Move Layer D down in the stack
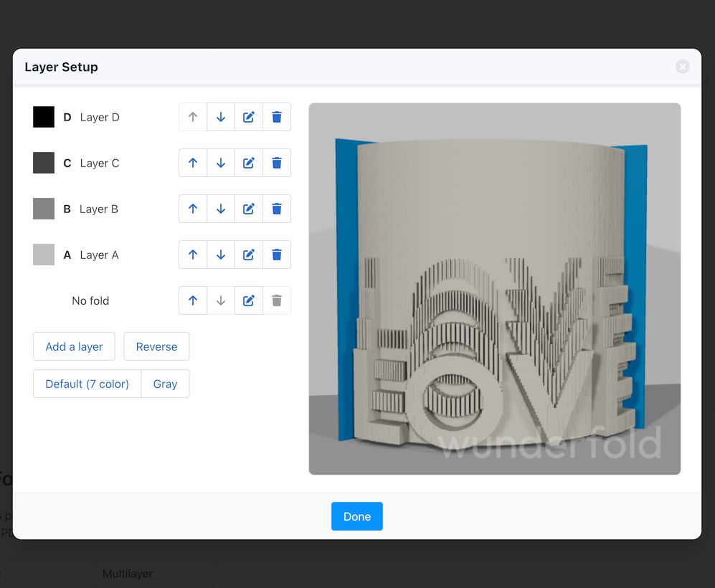This screenshot has height=588, width=715. coord(220,117)
